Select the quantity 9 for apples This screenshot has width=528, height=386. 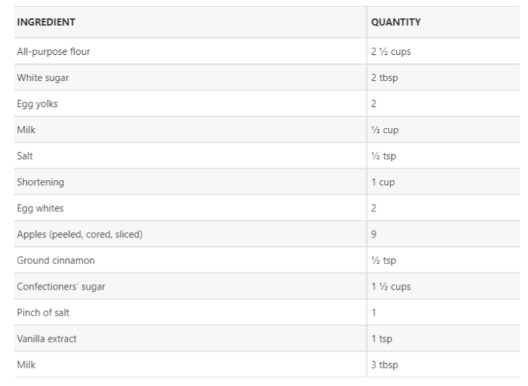pos(374,234)
